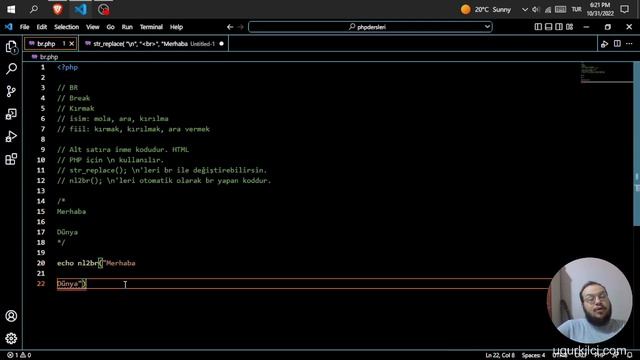640x360 pixels.
Task: Click the str_replace comment on line 11
Action: click(162, 170)
